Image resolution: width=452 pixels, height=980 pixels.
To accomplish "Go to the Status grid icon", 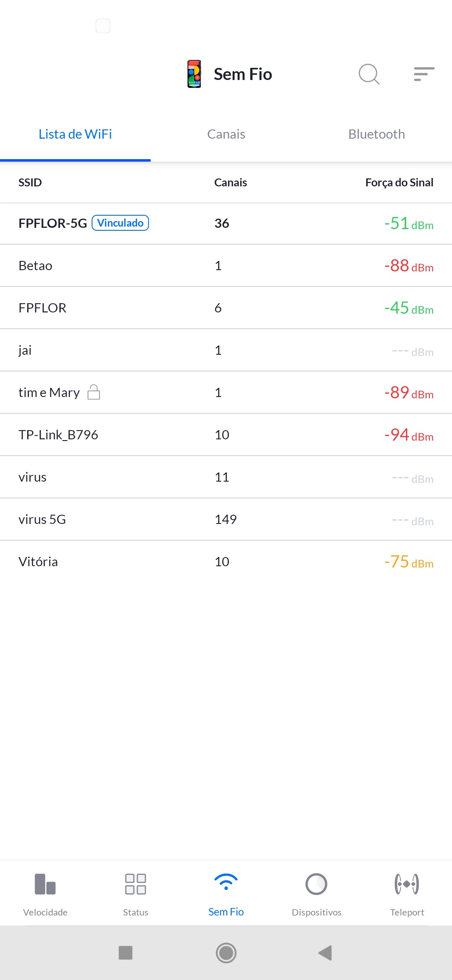I will 136,884.
